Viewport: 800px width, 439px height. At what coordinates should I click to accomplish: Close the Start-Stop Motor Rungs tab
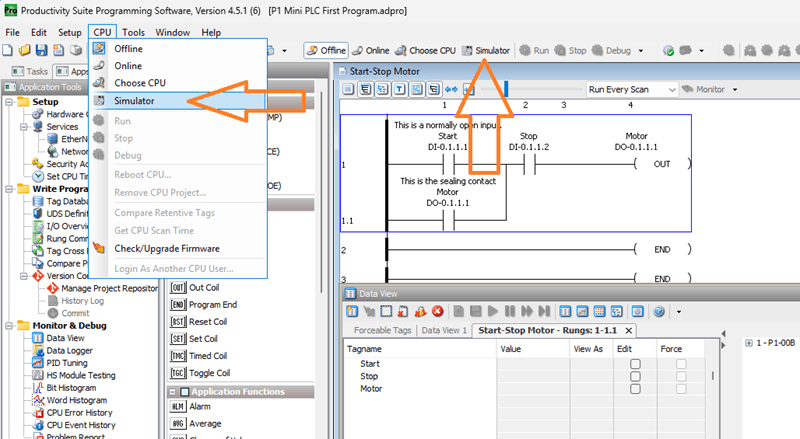629,330
